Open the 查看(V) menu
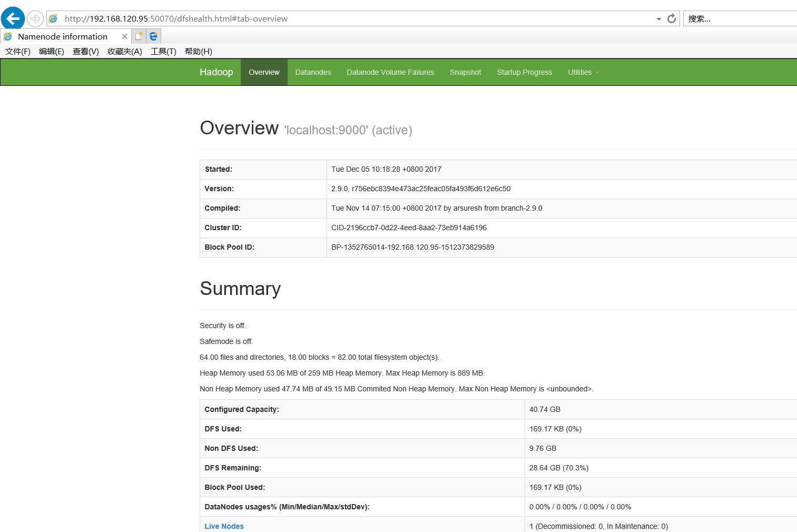The image size is (797, 532). pyautogui.click(x=86, y=51)
